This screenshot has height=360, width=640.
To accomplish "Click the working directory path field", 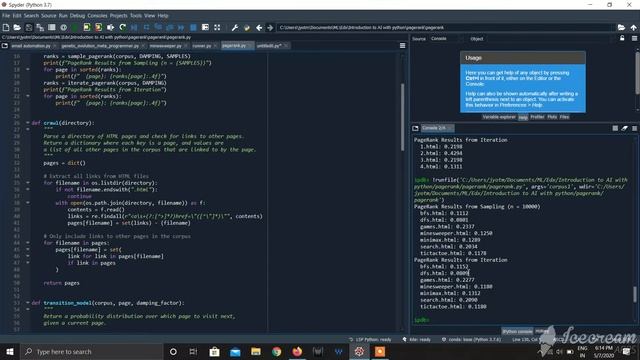I will pyautogui.click(x=446, y=27).
